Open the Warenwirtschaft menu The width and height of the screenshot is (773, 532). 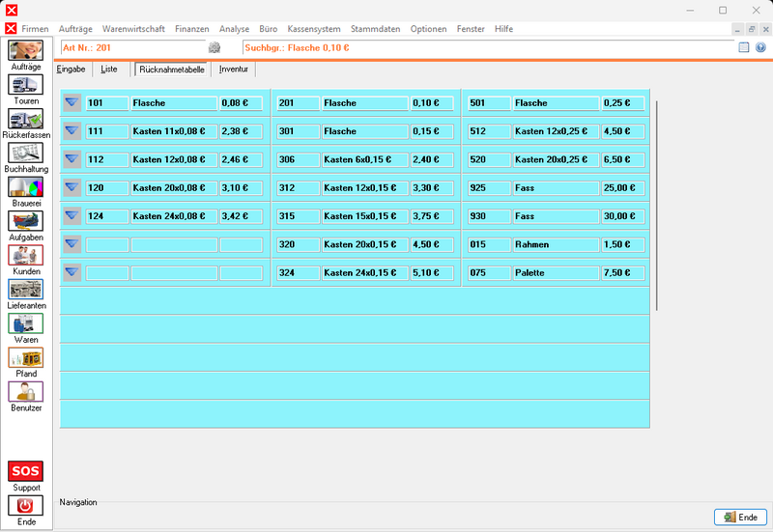(x=133, y=29)
